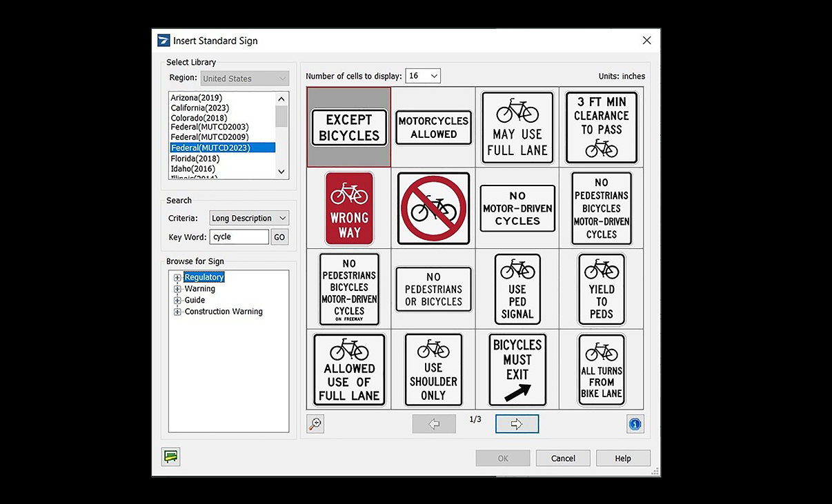This screenshot has height=504, width=832.
Task: Select the red Wrong Way bicycle sign
Action: pos(349,209)
